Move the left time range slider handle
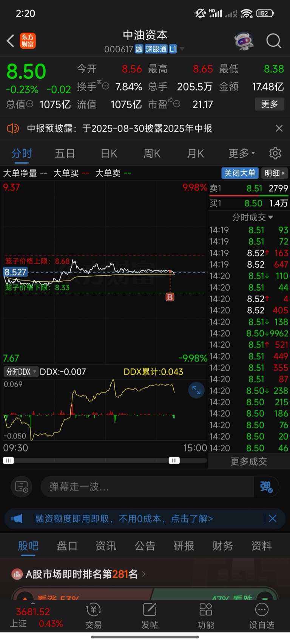This screenshot has width=290, height=644. click(x=8, y=460)
